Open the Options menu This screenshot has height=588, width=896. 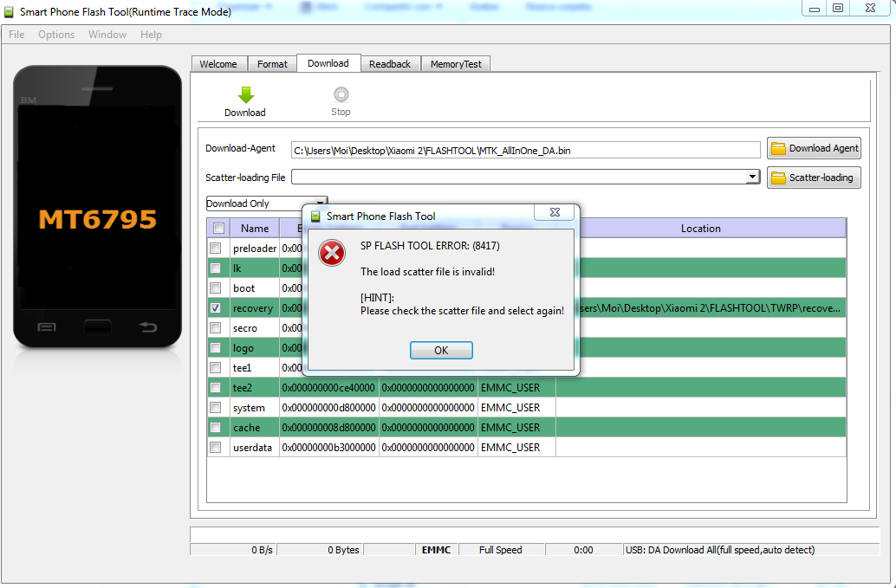tap(56, 35)
